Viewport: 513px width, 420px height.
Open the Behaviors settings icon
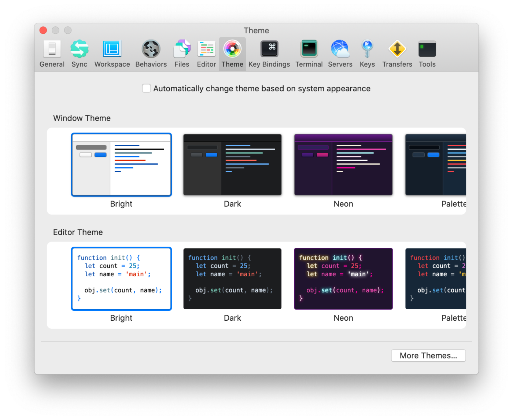click(x=151, y=54)
